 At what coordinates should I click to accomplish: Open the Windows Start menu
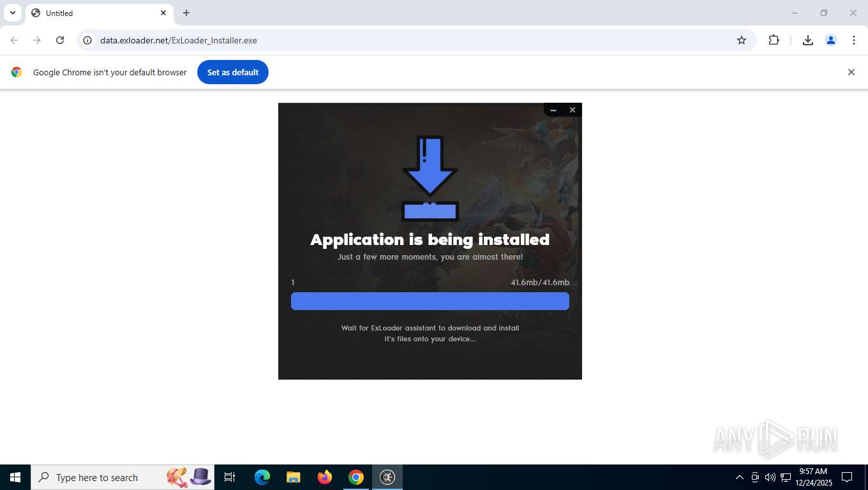pyautogui.click(x=15, y=477)
